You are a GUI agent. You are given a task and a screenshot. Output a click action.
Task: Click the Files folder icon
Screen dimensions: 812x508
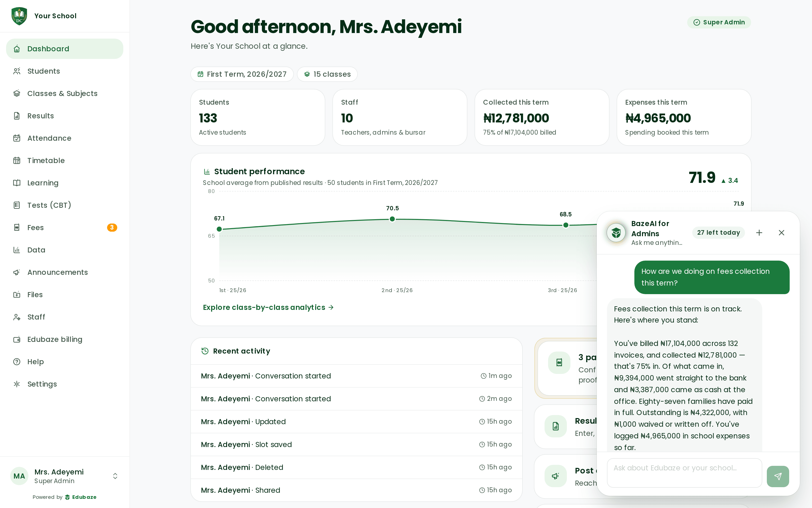tap(17, 295)
